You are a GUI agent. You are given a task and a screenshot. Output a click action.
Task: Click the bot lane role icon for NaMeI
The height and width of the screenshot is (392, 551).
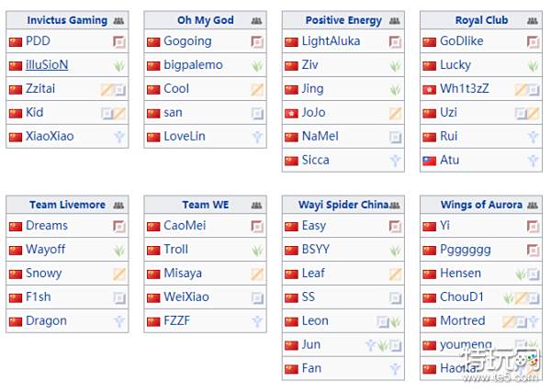[395, 137]
